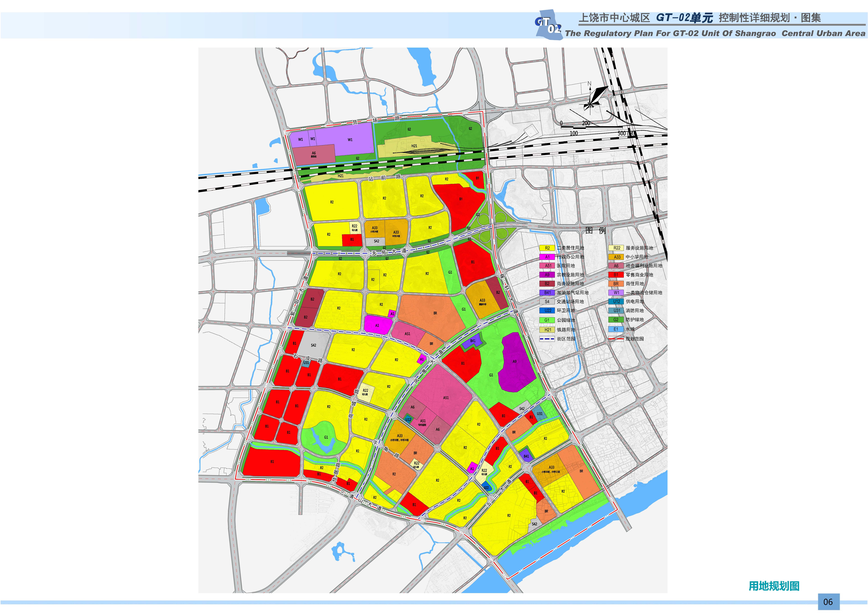Click the G1 light green legend swatch
Image resolution: width=868 pixels, height=614 pixels.
tap(547, 320)
